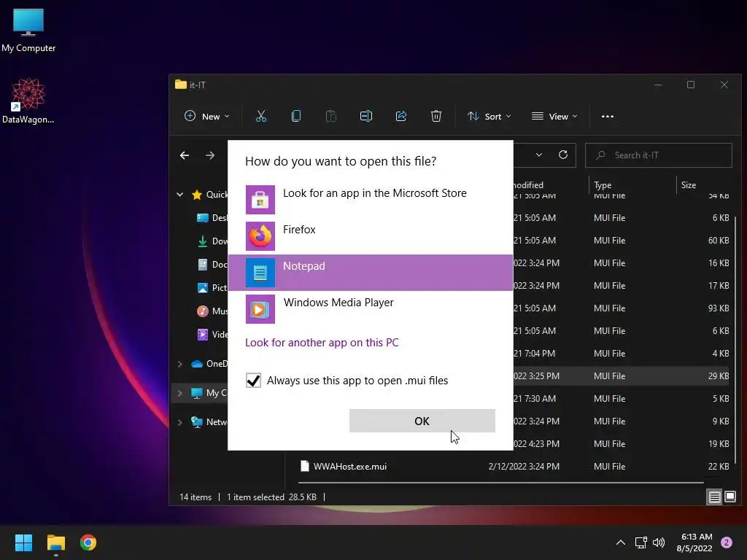This screenshot has width=747, height=560.
Task: Expand the OneDrive tree node
Action: click(180, 364)
